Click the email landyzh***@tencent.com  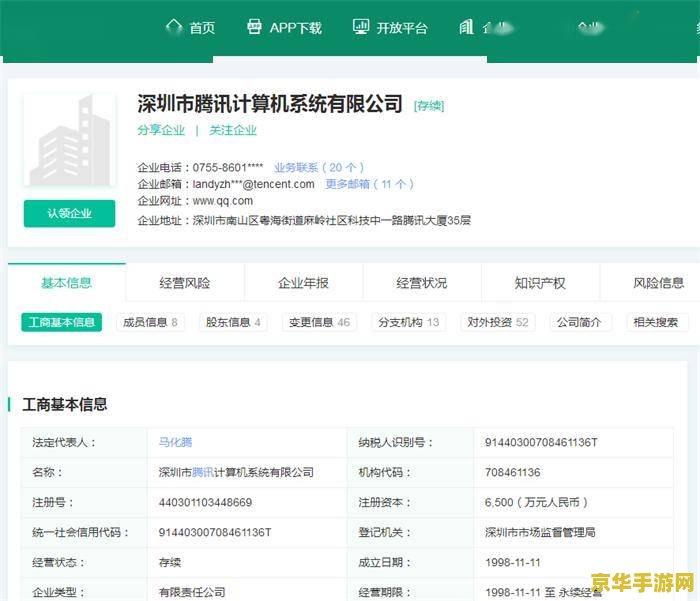253,184
